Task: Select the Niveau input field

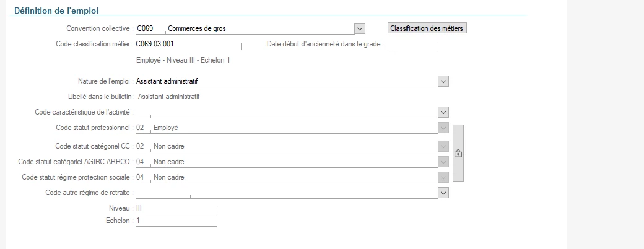Action: (x=176, y=209)
